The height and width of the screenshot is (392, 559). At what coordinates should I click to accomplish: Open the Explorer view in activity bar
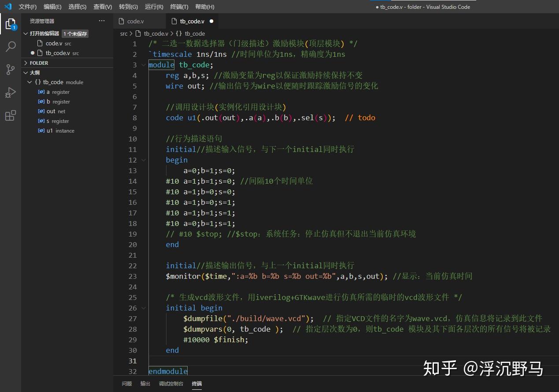tap(11, 24)
